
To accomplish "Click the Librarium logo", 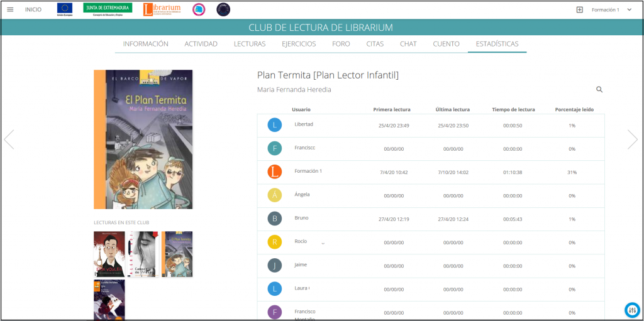I will point(162,9).
